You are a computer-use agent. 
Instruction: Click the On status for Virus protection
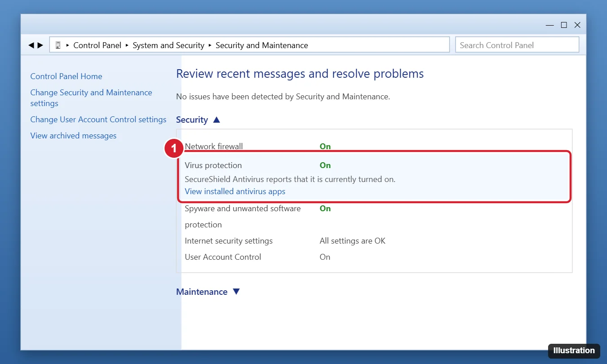pos(325,165)
